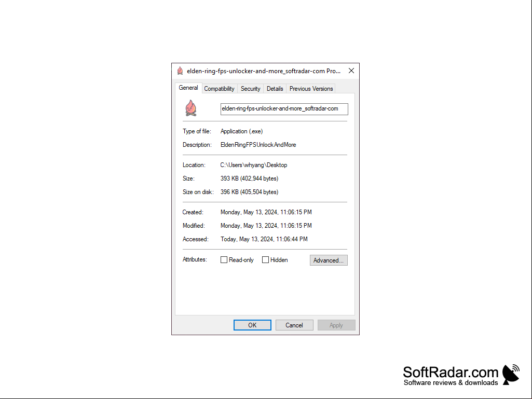The image size is (532, 399).
Task: Toggle the Hidden attribute checkbox
Action: [x=265, y=260]
